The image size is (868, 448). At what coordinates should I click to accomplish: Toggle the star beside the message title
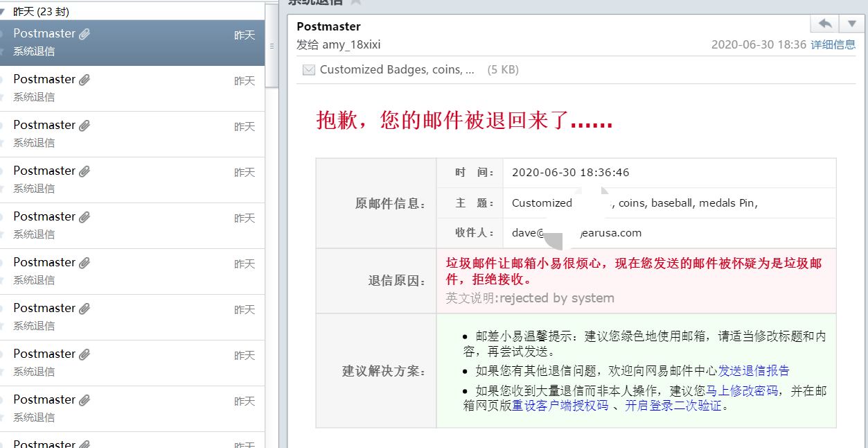355,2
